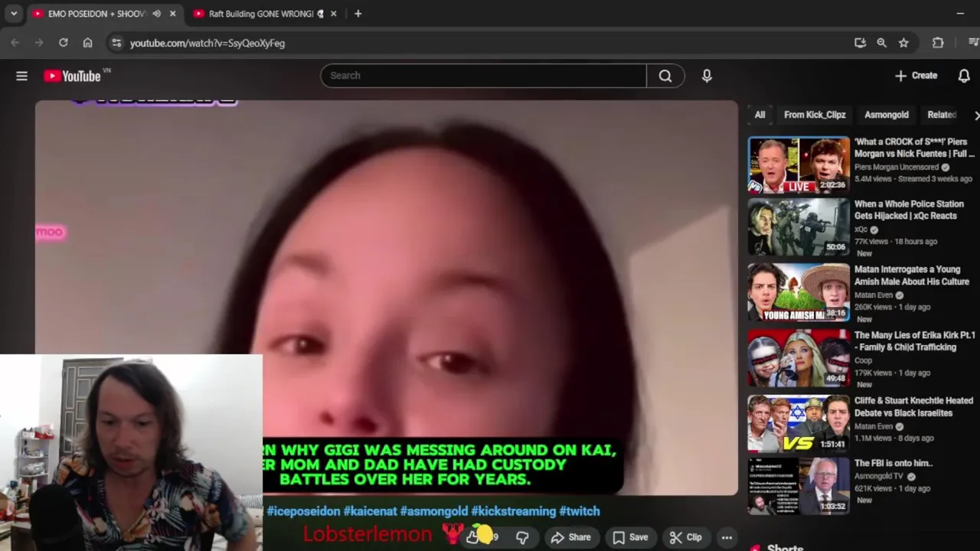Dislike the video with thumbs down
This screenshot has width=980, height=551.
tap(522, 537)
